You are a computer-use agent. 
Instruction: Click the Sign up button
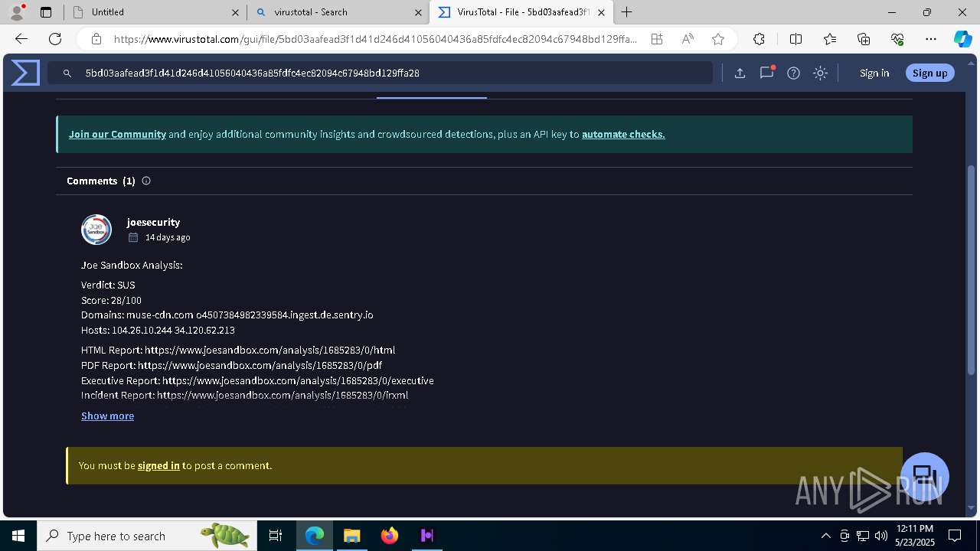[x=930, y=73]
